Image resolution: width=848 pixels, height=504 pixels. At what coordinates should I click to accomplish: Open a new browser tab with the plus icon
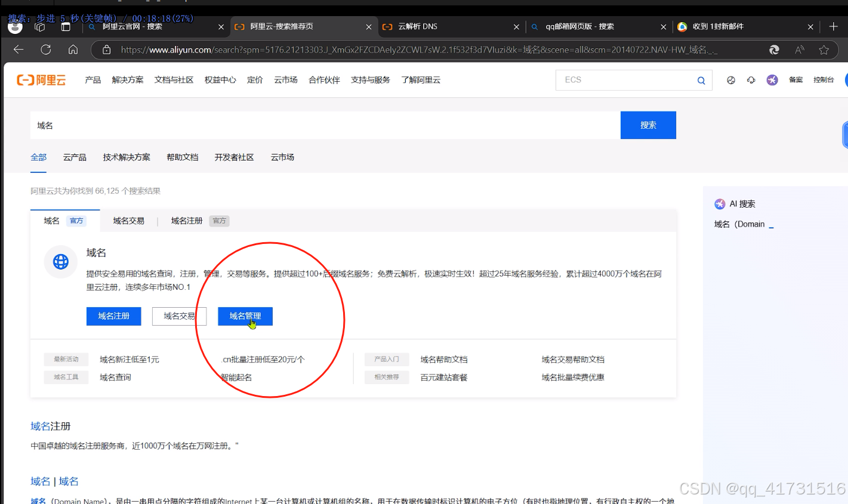coord(834,26)
